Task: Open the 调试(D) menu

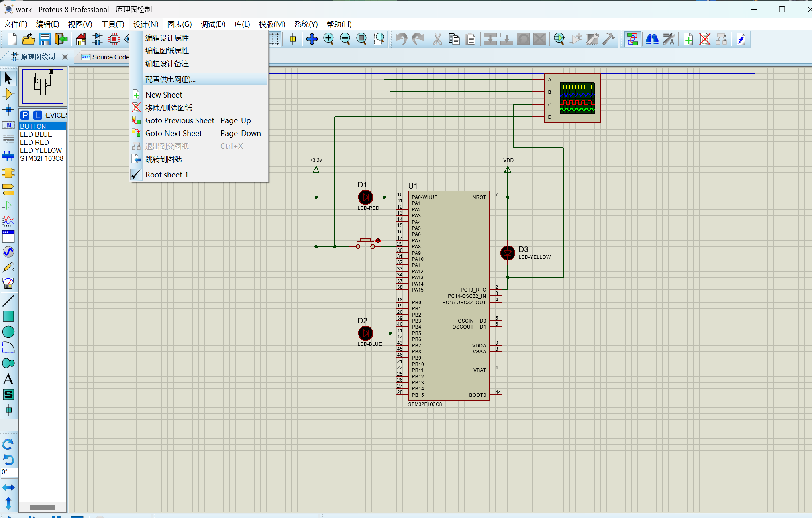Action: 213,24
